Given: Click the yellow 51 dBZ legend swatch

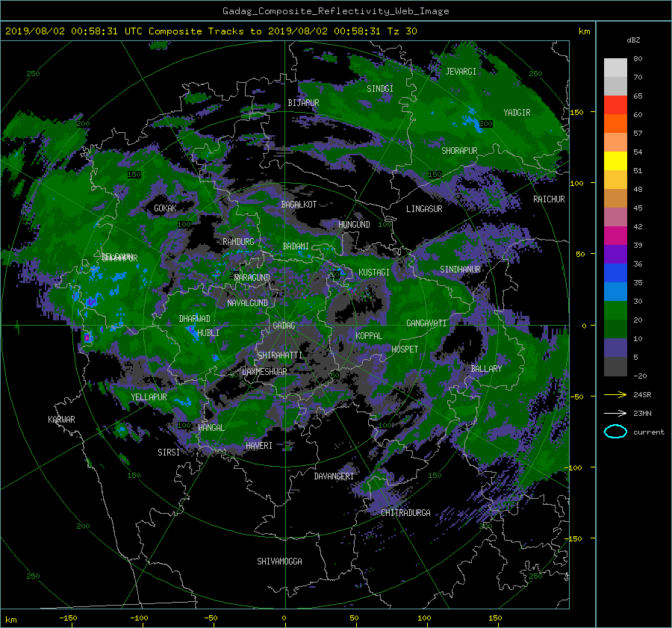Looking at the screenshot, I should pos(615,161).
